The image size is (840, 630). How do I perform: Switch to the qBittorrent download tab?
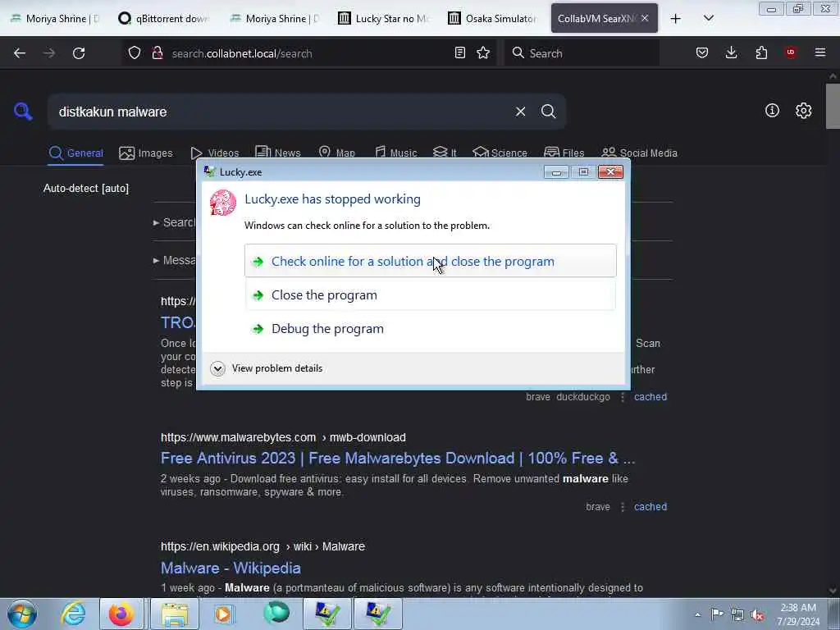click(x=163, y=19)
